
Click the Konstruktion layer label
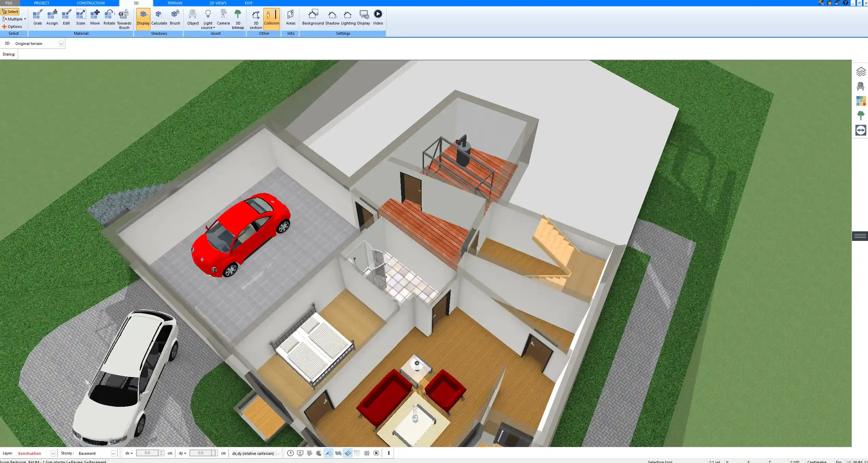pyautogui.click(x=30, y=453)
